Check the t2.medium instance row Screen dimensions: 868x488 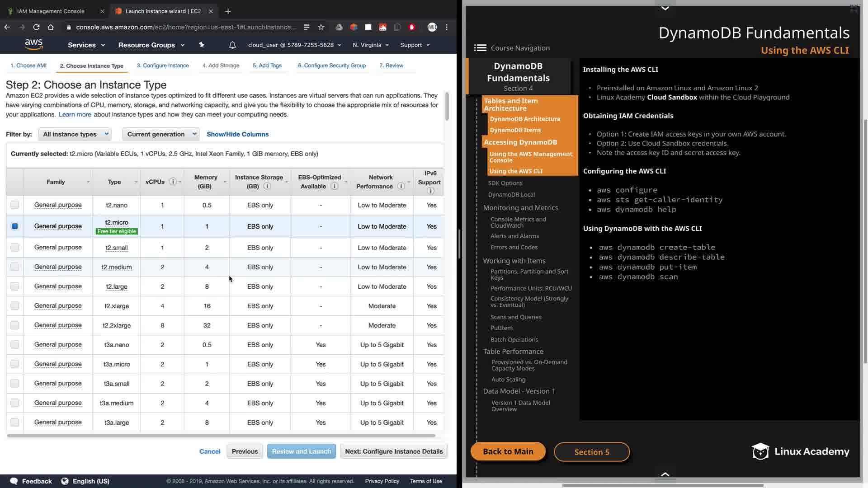(x=15, y=267)
